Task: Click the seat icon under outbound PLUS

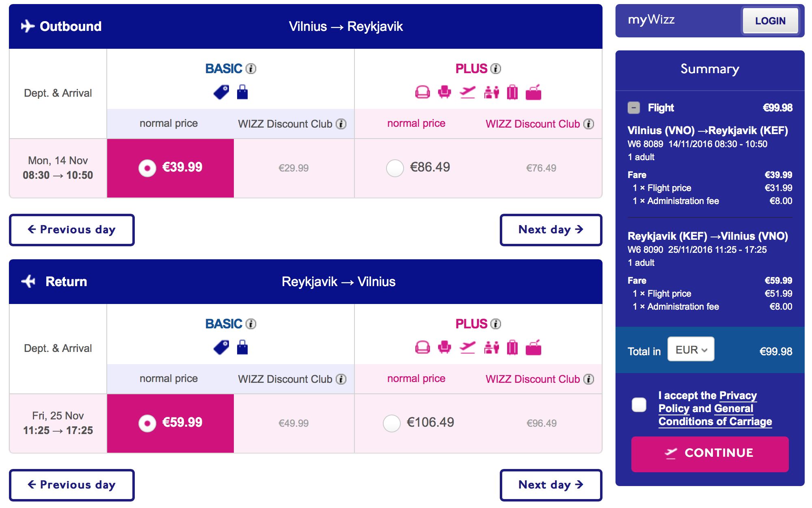Action: tap(445, 92)
